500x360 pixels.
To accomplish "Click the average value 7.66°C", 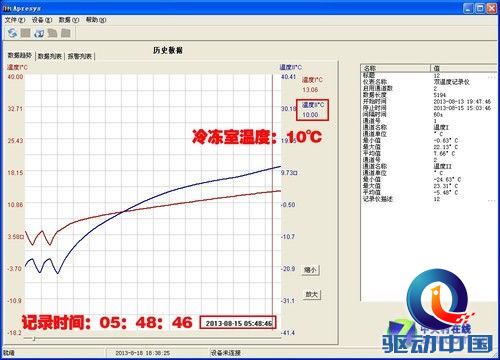I will [444, 153].
